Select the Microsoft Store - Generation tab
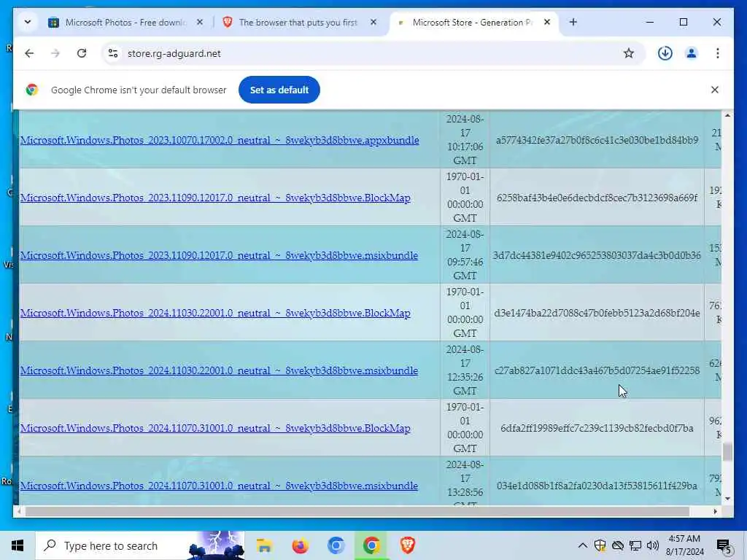This screenshot has height=560, width=747. 472,23
